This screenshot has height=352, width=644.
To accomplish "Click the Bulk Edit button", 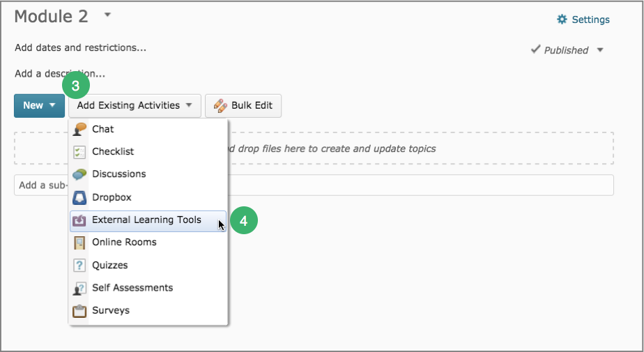I will pyautogui.click(x=243, y=105).
